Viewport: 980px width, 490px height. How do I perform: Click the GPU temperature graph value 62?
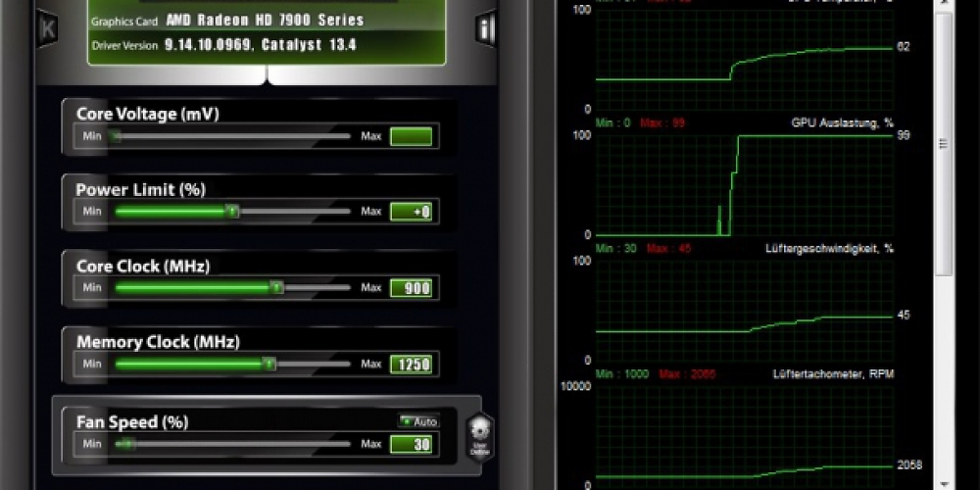[x=904, y=47]
